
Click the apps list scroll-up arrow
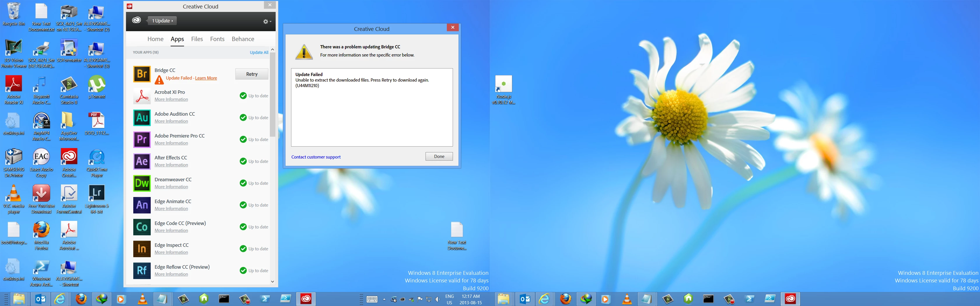coord(272,50)
